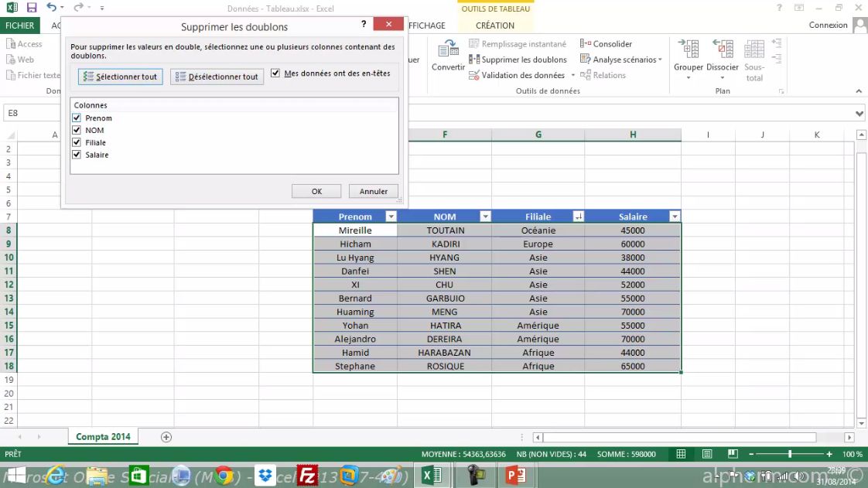Open the Analyse scénarios dropdown arrow
Image resolution: width=868 pixels, height=488 pixels.
tap(660, 60)
